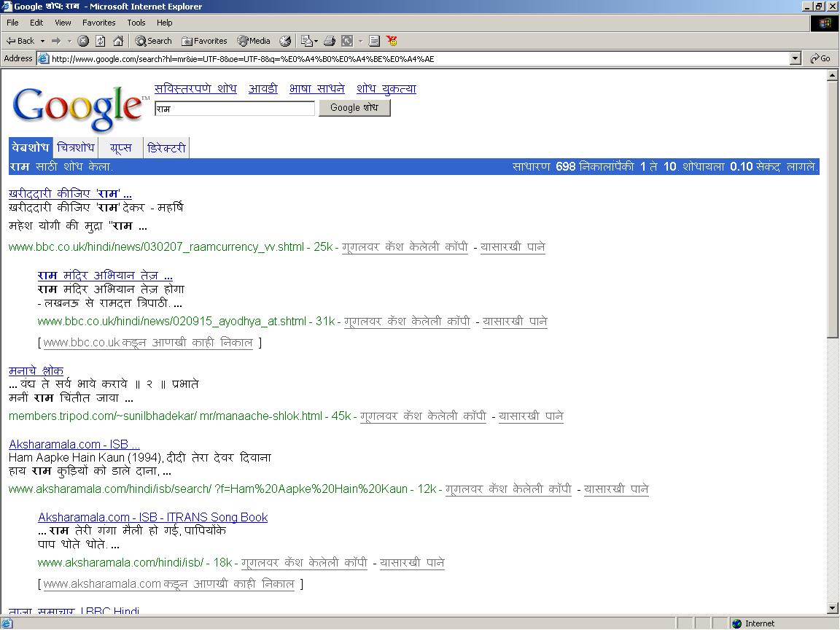This screenshot has width=840, height=630.
Task: Click the fullscreen-style icon beside Print
Action: 347,41
